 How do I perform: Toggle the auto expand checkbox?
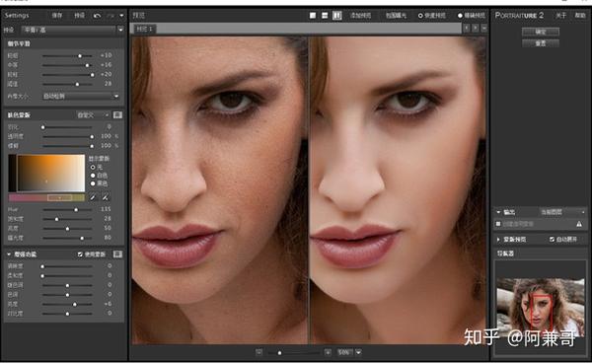coord(552,240)
